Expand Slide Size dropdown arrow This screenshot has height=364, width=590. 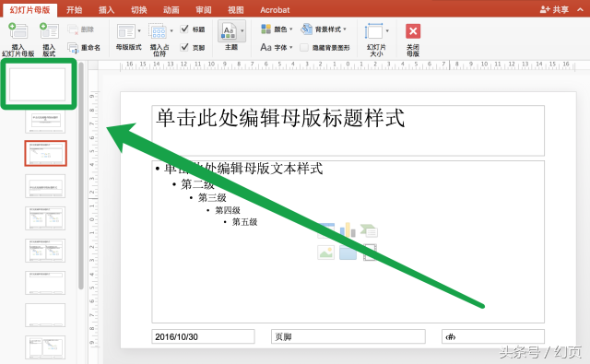pos(387,30)
